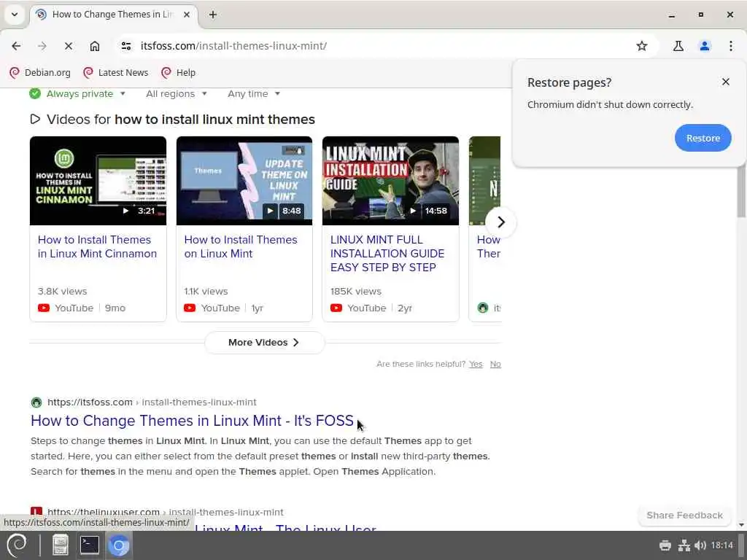Answer Yes to links helpful
This screenshot has height=560, width=747.
(476, 365)
